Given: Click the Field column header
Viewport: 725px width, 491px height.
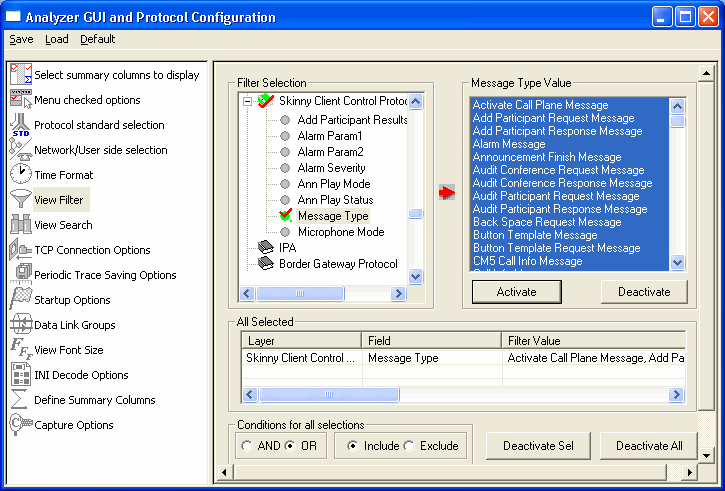Looking at the screenshot, I should point(432,341).
